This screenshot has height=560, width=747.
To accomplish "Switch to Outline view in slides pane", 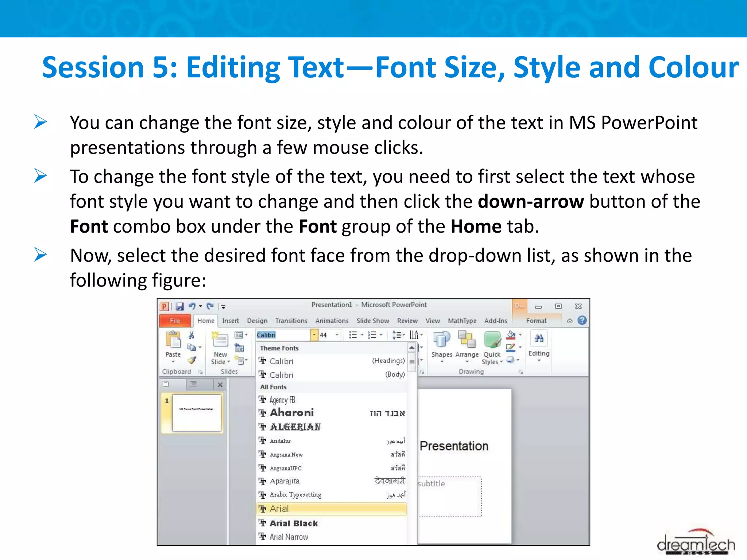I will tap(193, 384).
